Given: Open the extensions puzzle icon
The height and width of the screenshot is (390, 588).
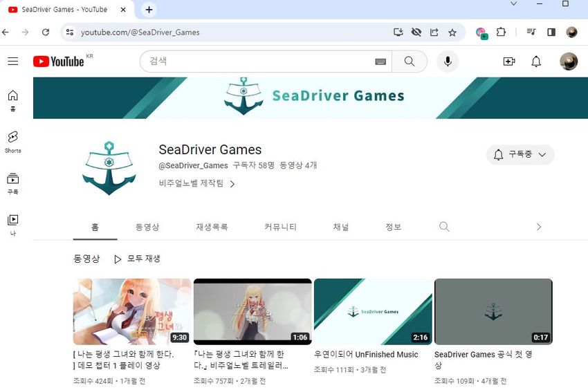Looking at the screenshot, I should [501, 32].
